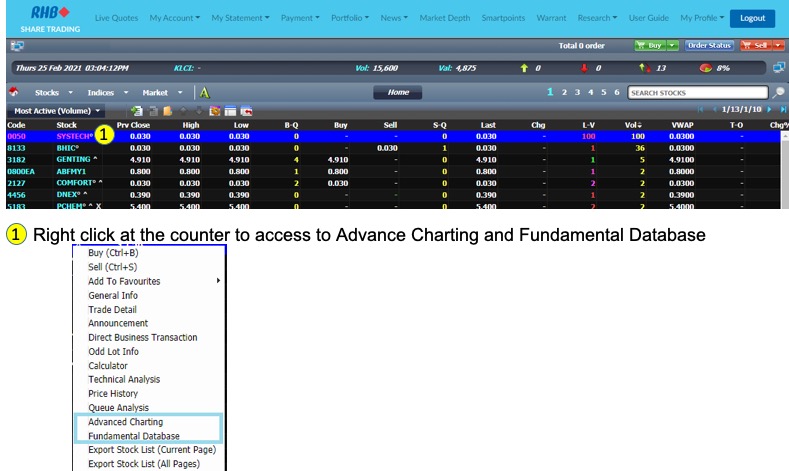Viewport: 789px width, 471px height.
Task: Open the My Account dropdown menu
Action: coord(175,18)
